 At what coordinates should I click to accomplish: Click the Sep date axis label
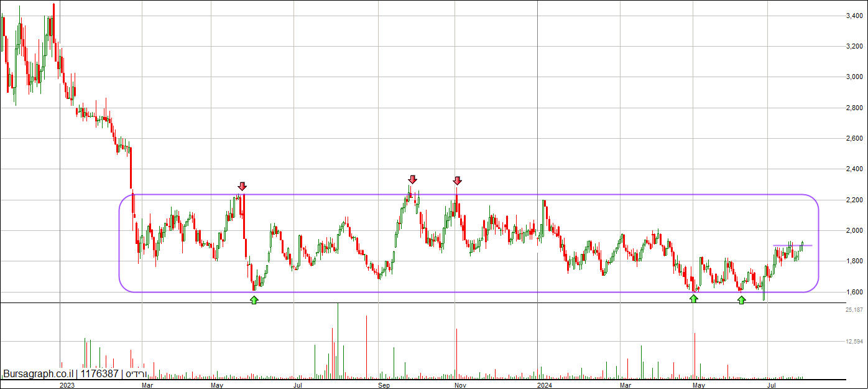point(384,385)
